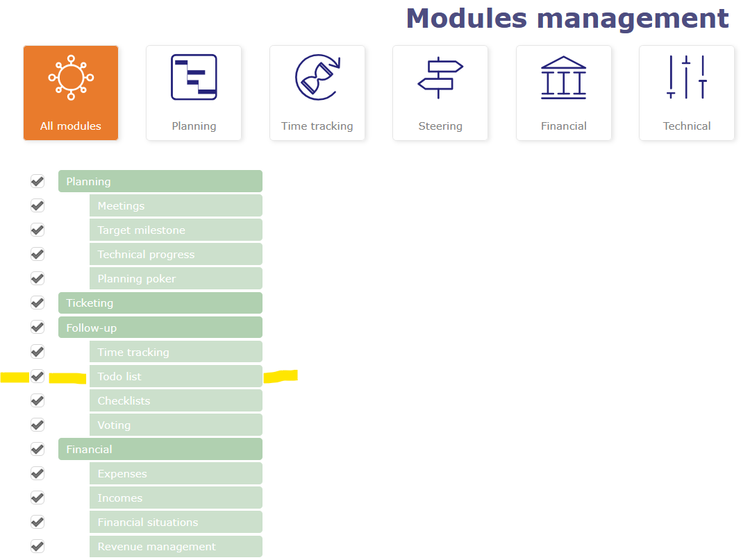
Task: Select the Financial situations row
Action: [x=176, y=523]
